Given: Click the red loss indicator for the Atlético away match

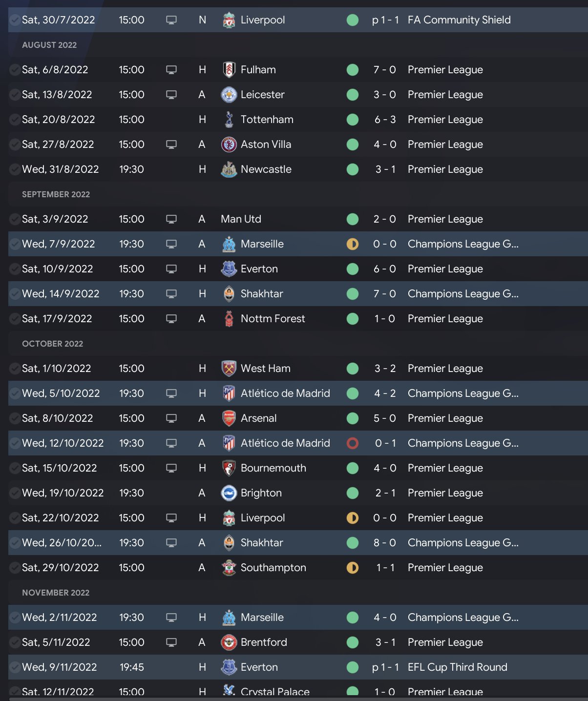Looking at the screenshot, I should coord(352,443).
